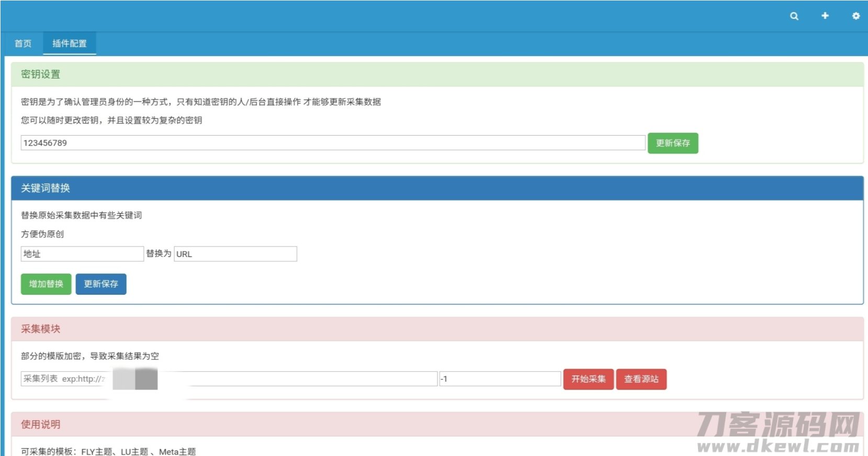Switch to the 首页 tab
This screenshot has width=868, height=456.
(x=23, y=43)
